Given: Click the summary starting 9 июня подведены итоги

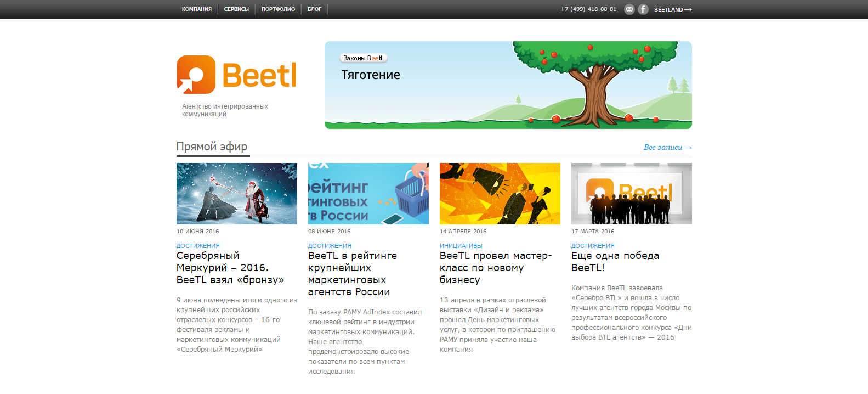Looking at the screenshot, I should tap(237, 325).
